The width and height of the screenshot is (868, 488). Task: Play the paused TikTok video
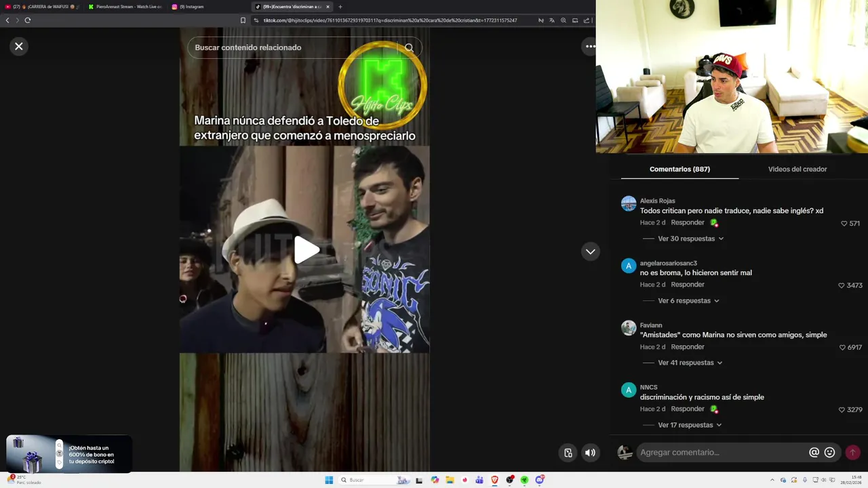305,250
